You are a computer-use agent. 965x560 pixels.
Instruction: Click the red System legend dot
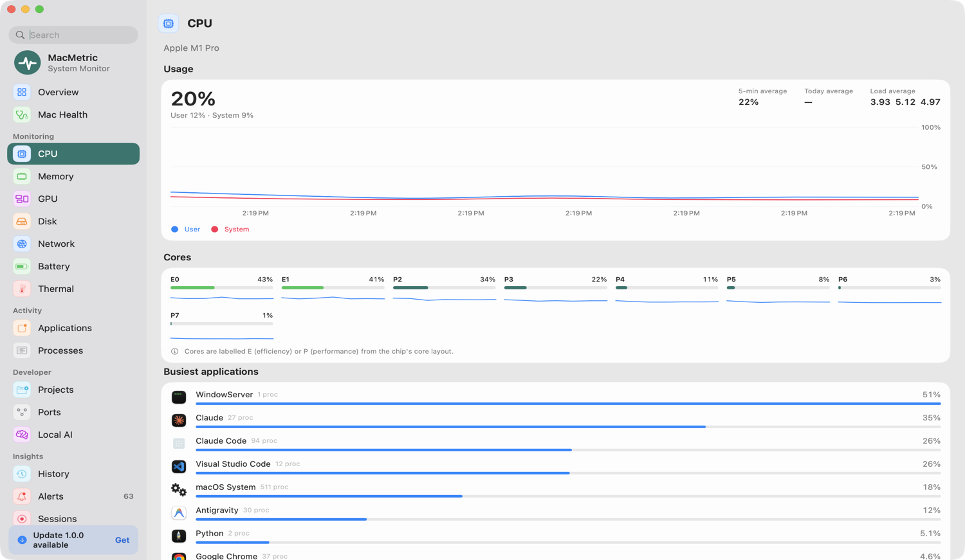pyautogui.click(x=215, y=229)
